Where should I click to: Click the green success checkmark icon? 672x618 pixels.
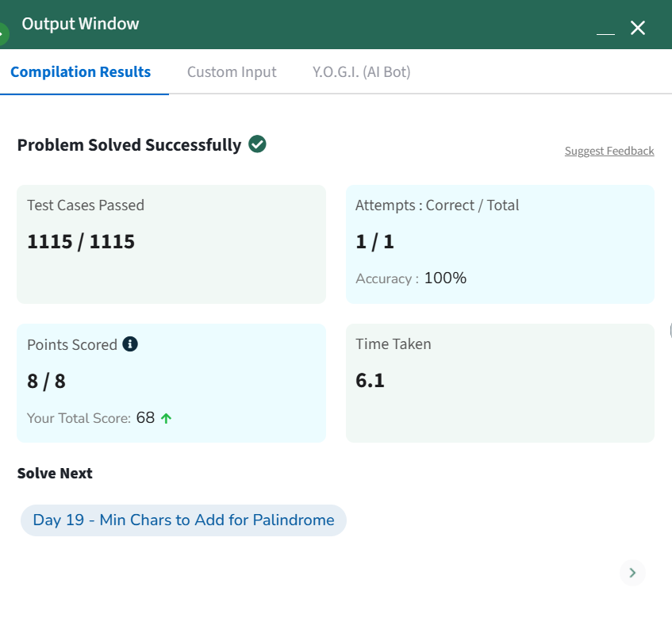click(257, 144)
